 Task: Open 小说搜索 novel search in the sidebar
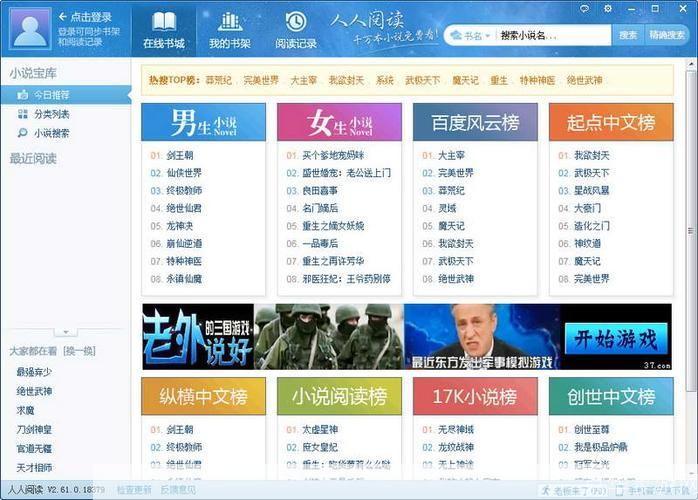(51, 133)
